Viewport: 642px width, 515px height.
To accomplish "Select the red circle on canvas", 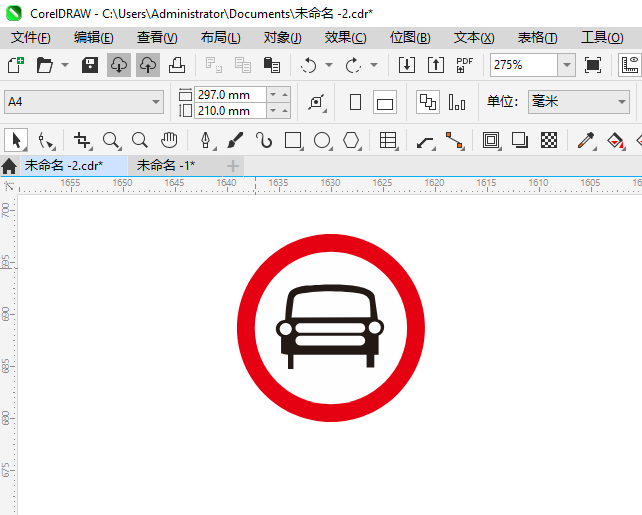I will point(331,242).
